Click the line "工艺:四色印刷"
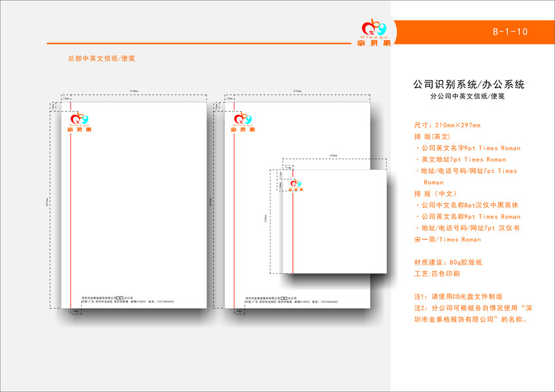 tap(437, 274)
